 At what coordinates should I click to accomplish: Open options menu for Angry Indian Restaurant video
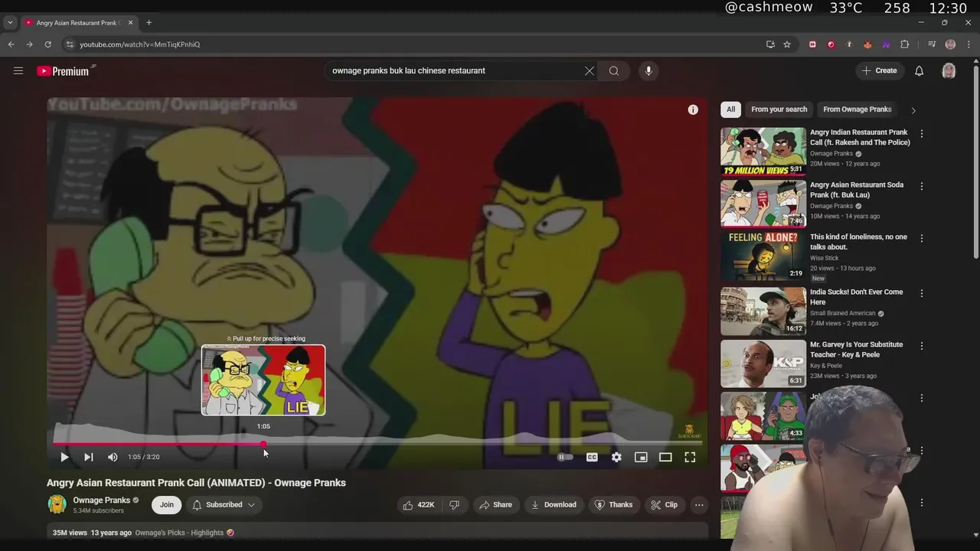[922, 134]
